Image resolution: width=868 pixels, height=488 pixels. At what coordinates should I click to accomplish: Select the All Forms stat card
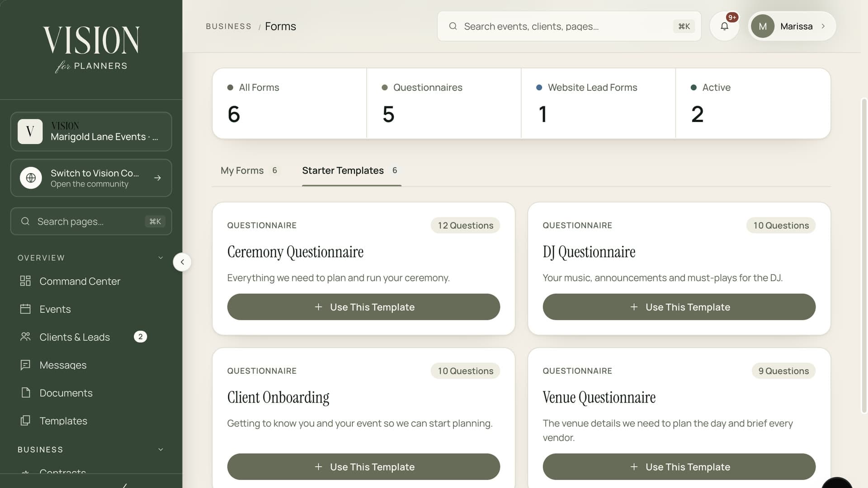[x=289, y=103]
